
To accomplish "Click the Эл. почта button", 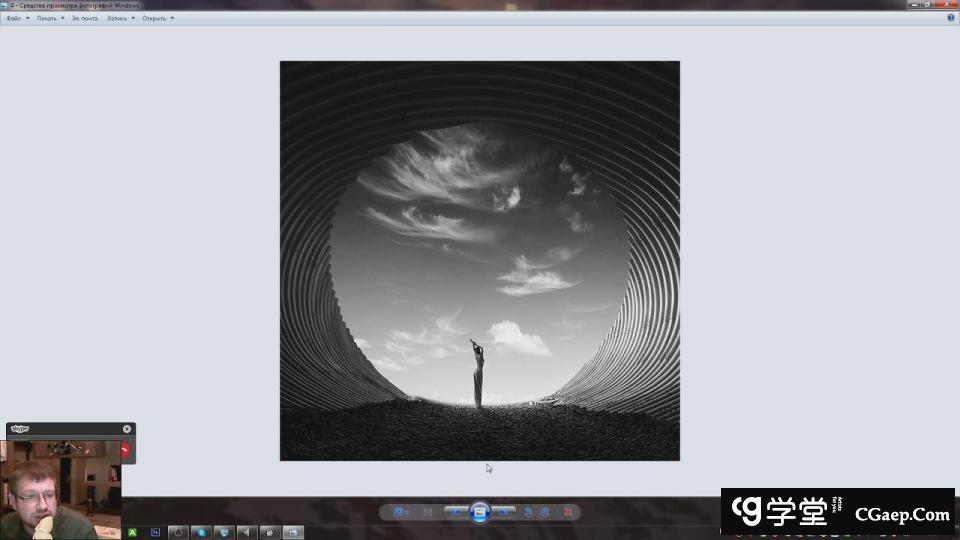I will tap(85, 18).
